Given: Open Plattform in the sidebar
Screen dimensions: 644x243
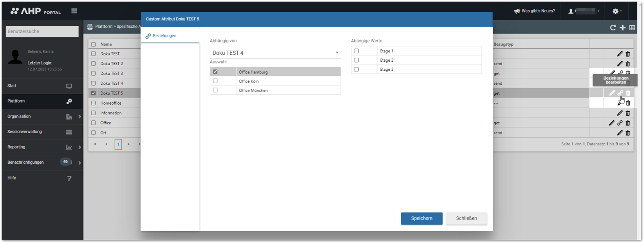Looking at the screenshot, I should tap(43, 101).
